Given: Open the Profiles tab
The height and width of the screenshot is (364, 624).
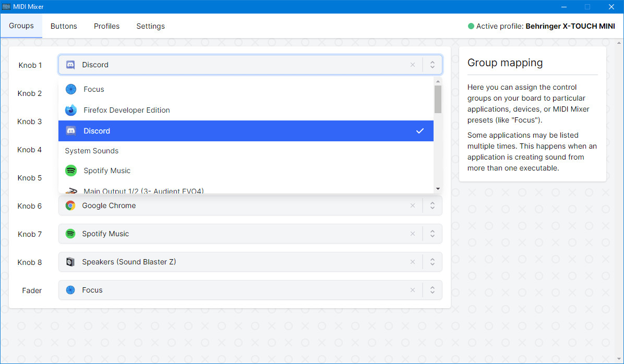Looking at the screenshot, I should [106, 26].
